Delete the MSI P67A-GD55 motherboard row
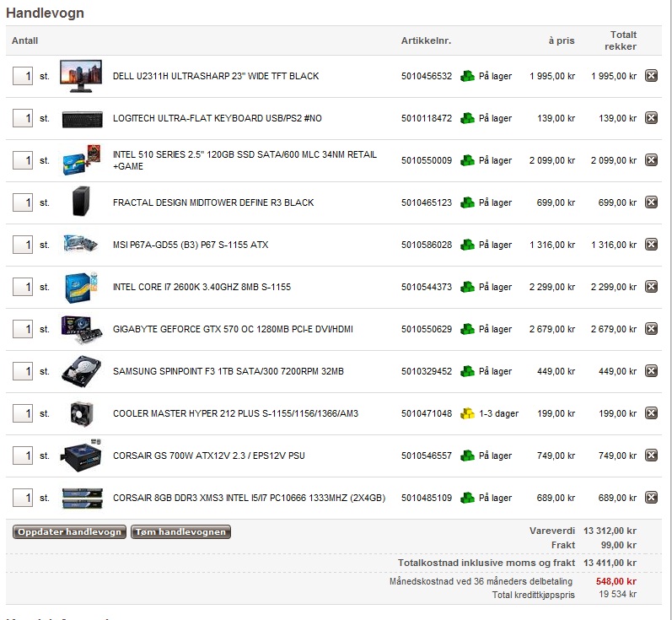 coord(651,245)
